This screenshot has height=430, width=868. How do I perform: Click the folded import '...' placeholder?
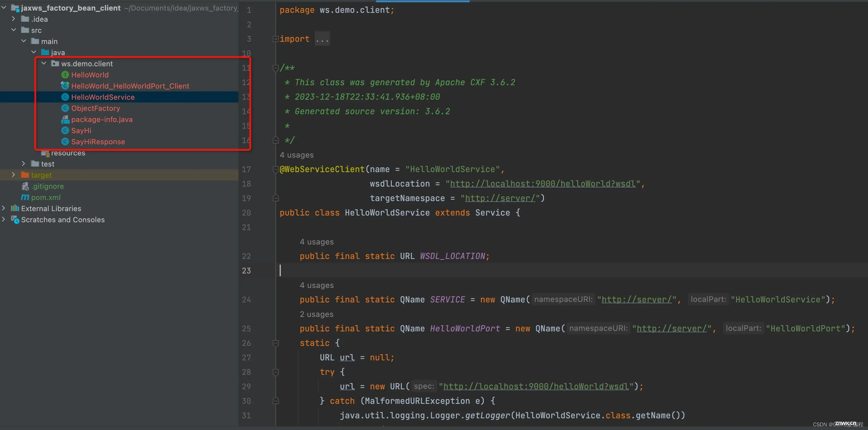pyautogui.click(x=322, y=39)
